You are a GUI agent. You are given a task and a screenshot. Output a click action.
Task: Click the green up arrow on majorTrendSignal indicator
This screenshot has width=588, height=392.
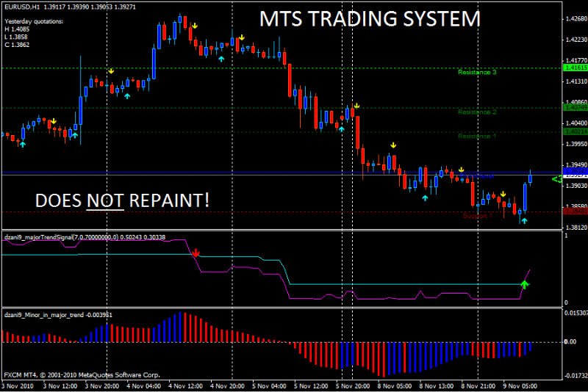[525, 284]
